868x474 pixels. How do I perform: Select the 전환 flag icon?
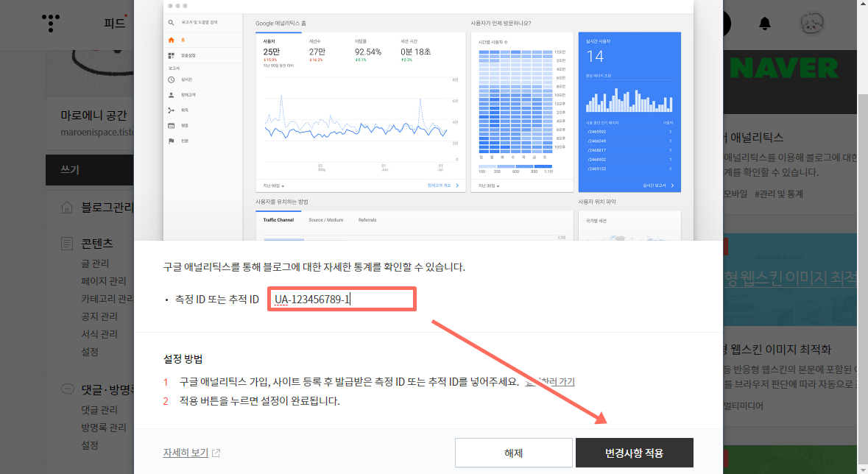click(171, 140)
